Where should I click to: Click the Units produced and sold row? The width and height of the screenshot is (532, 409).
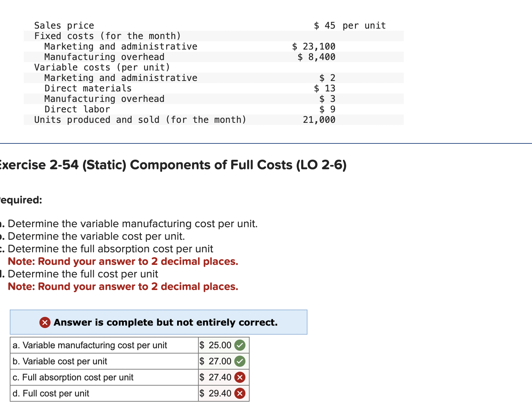(x=140, y=119)
